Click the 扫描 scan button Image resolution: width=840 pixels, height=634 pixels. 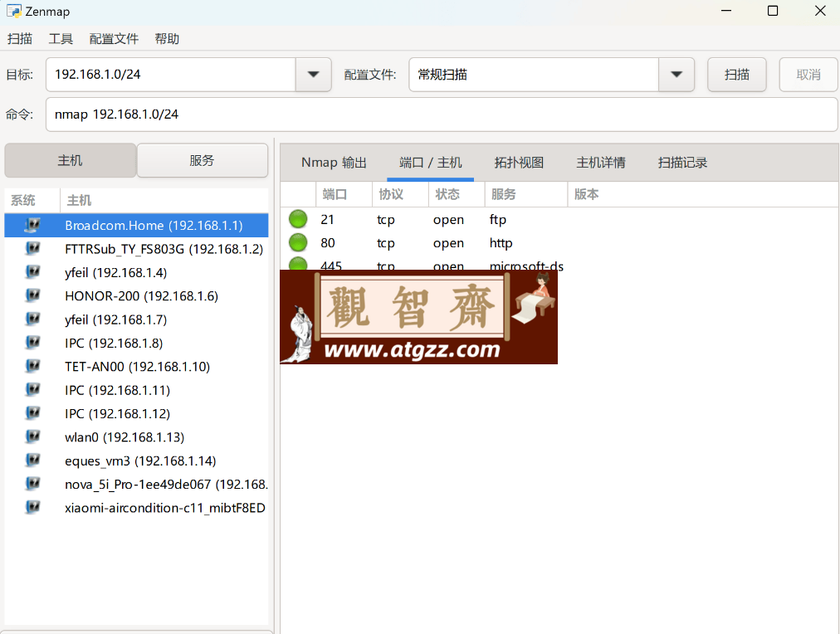click(x=736, y=75)
